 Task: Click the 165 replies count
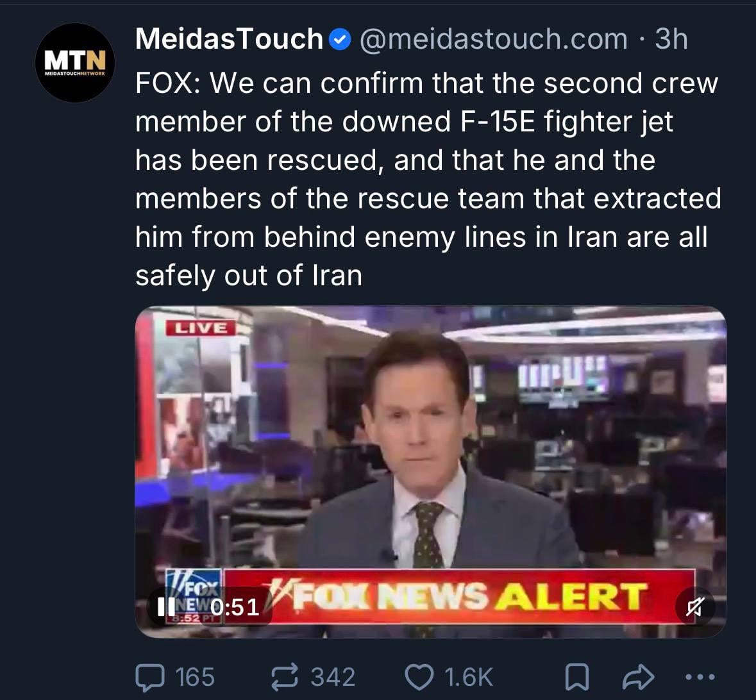tap(195, 678)
